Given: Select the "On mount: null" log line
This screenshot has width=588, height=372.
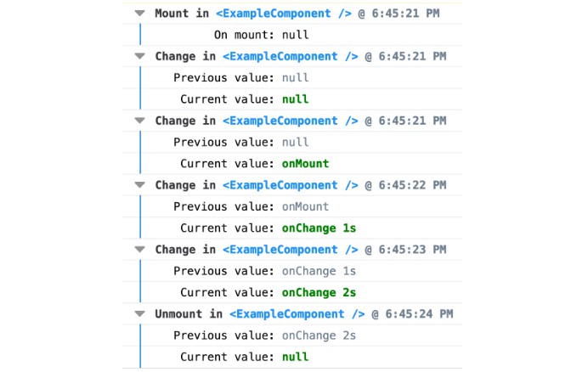Looking at the screenshot, I should pos(261,35).
